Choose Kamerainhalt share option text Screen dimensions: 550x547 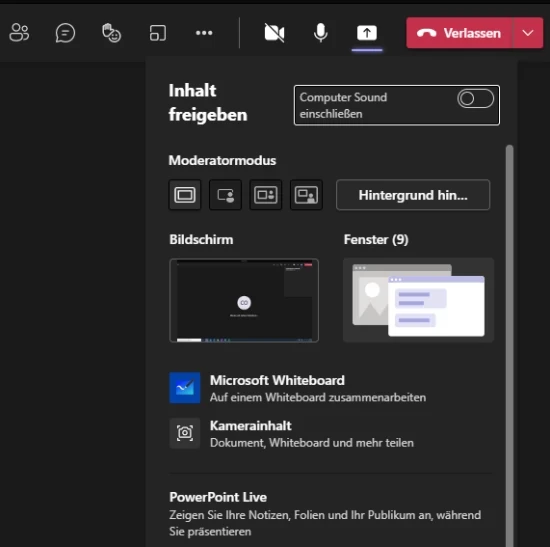(250, 426)
